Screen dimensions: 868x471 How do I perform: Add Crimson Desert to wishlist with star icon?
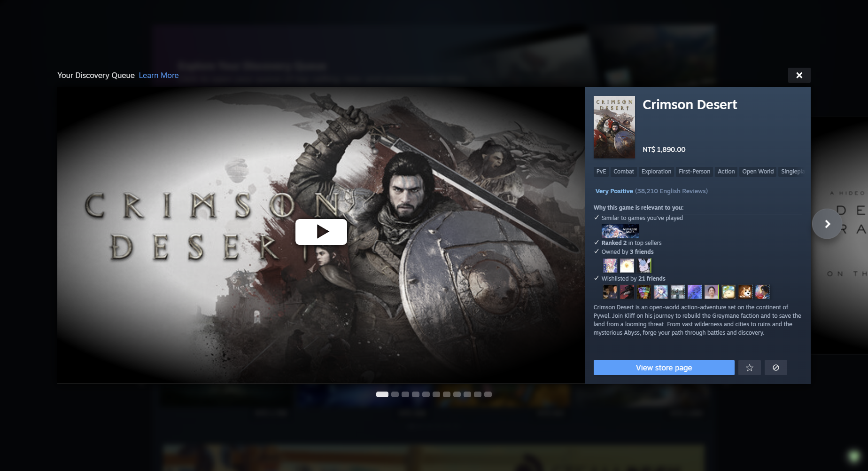750,368
